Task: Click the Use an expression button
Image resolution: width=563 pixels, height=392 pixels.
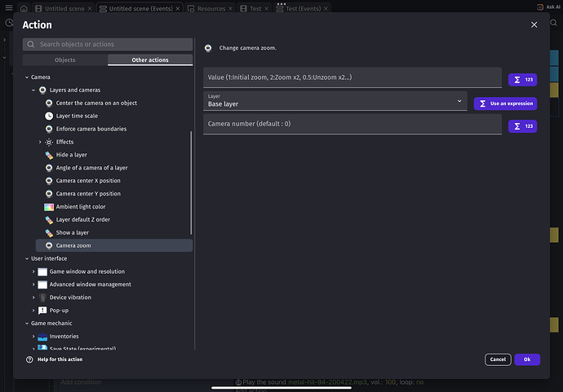Action: point(505,104)
